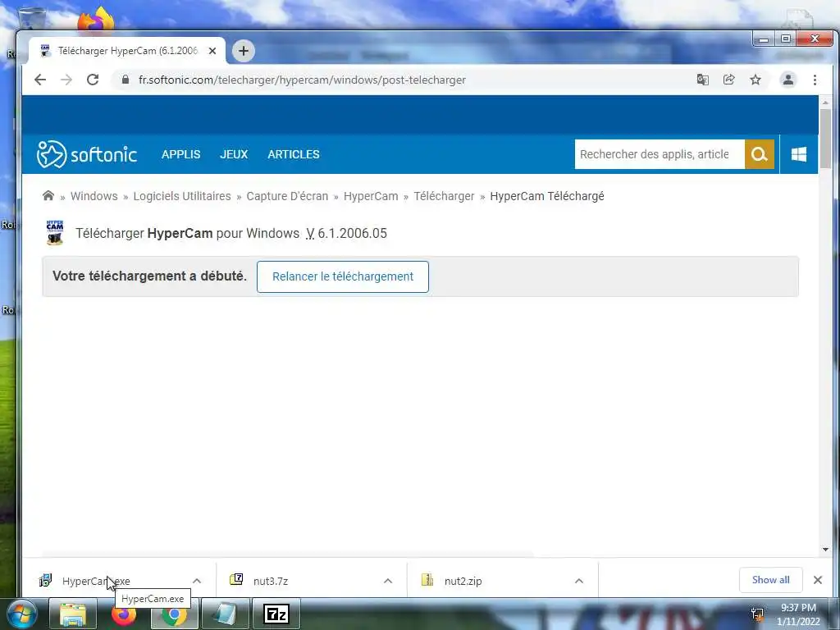Expand options chevron for HyperCam.exe

[x=197, y=581]
